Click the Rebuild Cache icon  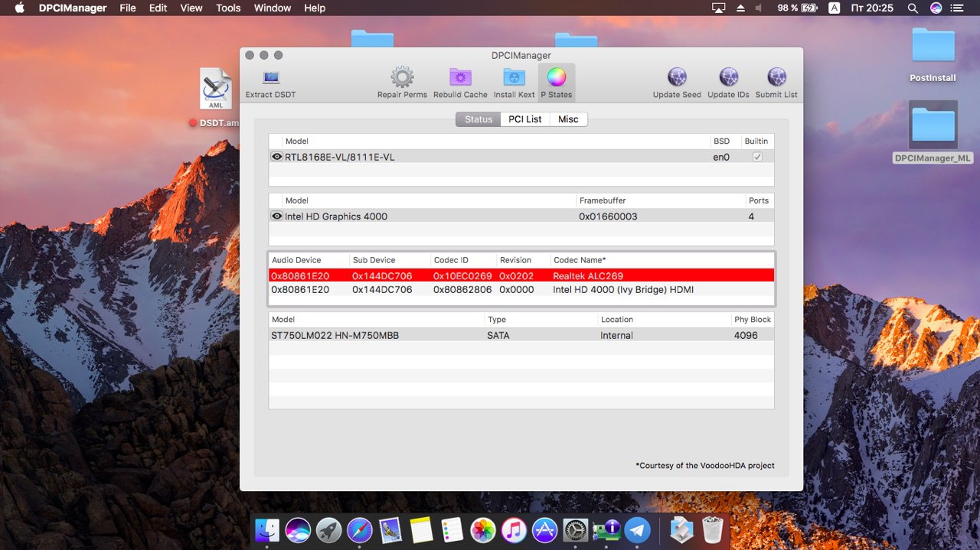pyautogui.click(x=460, y=78)
